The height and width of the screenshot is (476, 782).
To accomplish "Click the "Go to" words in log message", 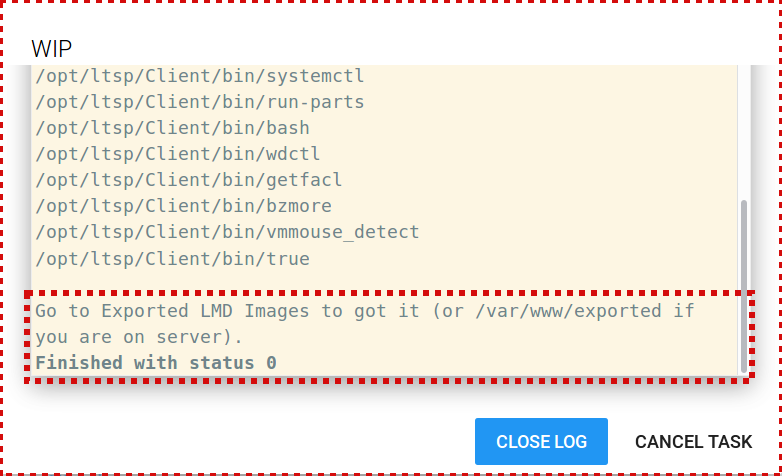I will (x=57, y=311).
